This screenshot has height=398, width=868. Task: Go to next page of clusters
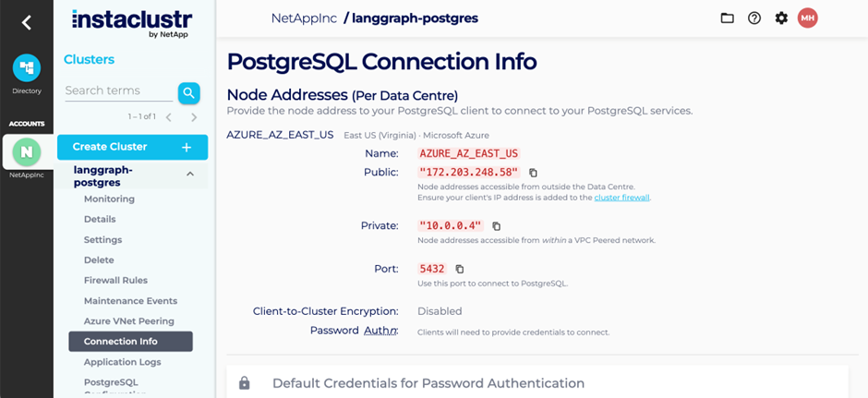194,117
